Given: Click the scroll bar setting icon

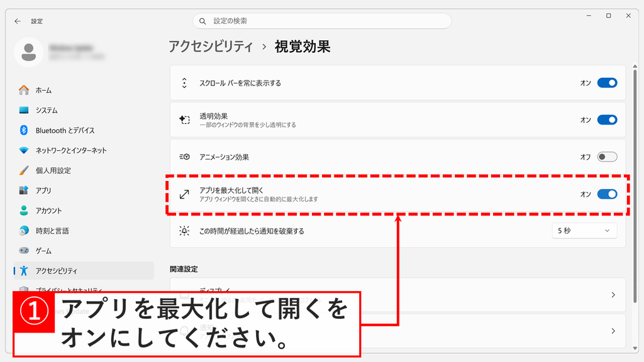Looking at the screenshot, I should (184, 83).
